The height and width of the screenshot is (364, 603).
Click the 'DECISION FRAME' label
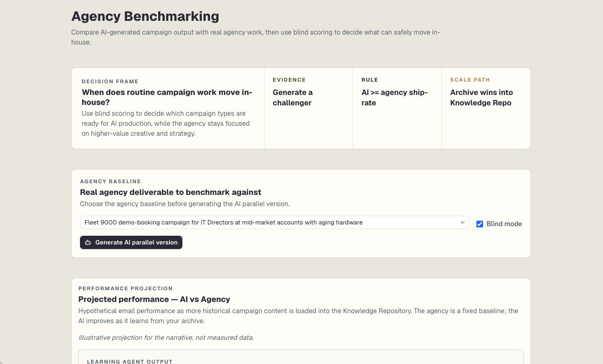click(x=110, y=82)
